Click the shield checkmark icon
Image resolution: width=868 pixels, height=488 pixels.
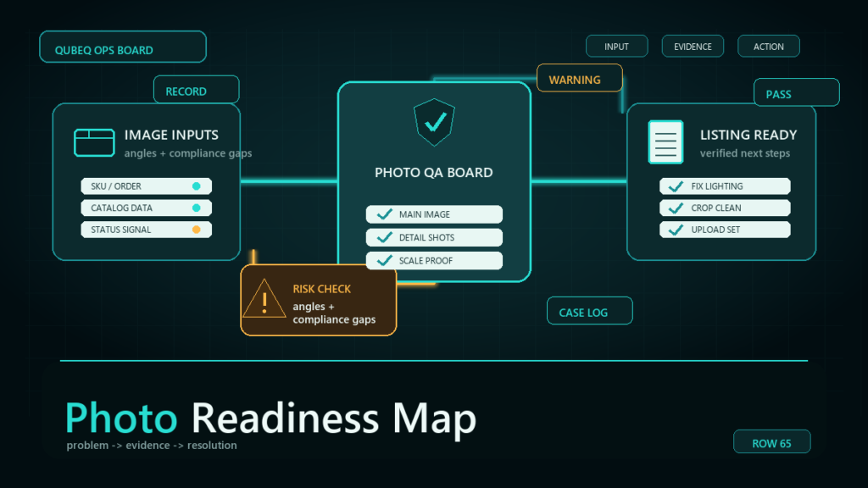pos(435,122)
